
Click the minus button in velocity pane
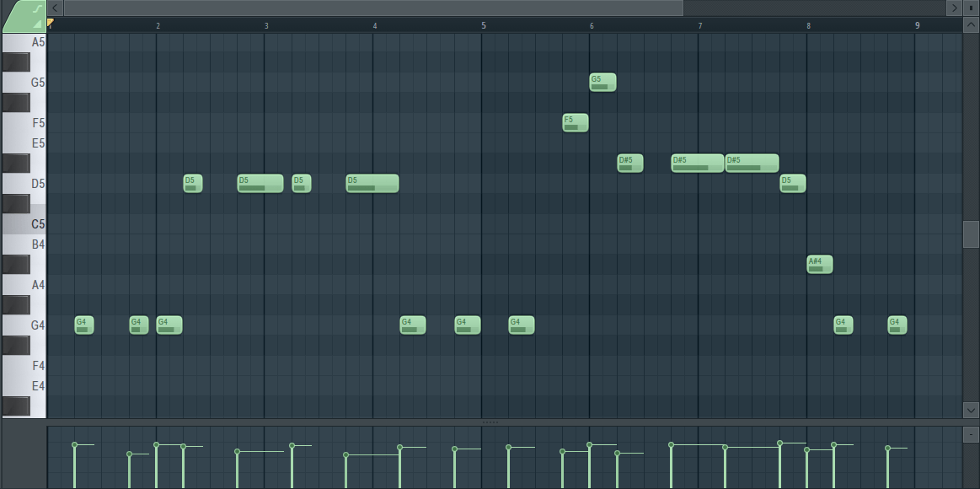click(971, 434)
